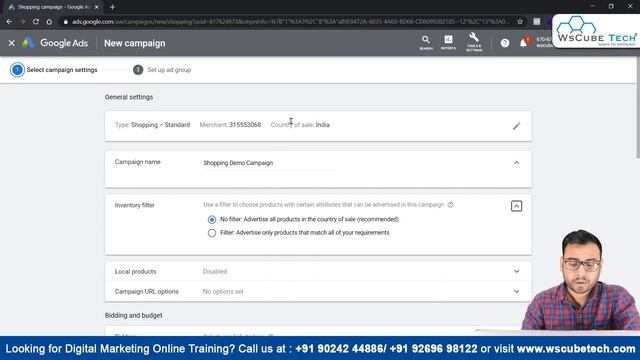This screenshot has height=360, width=640.
Task: Bookmark this page with star icon
Action: [x=520, y=22]
